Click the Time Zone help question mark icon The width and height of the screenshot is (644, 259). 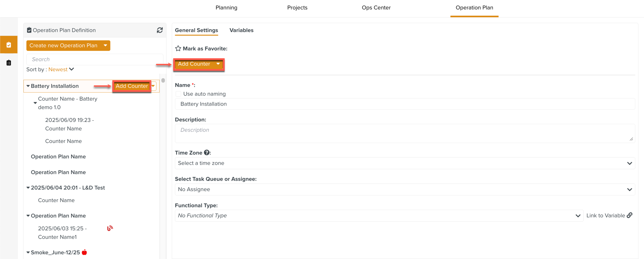click(207, 152)
